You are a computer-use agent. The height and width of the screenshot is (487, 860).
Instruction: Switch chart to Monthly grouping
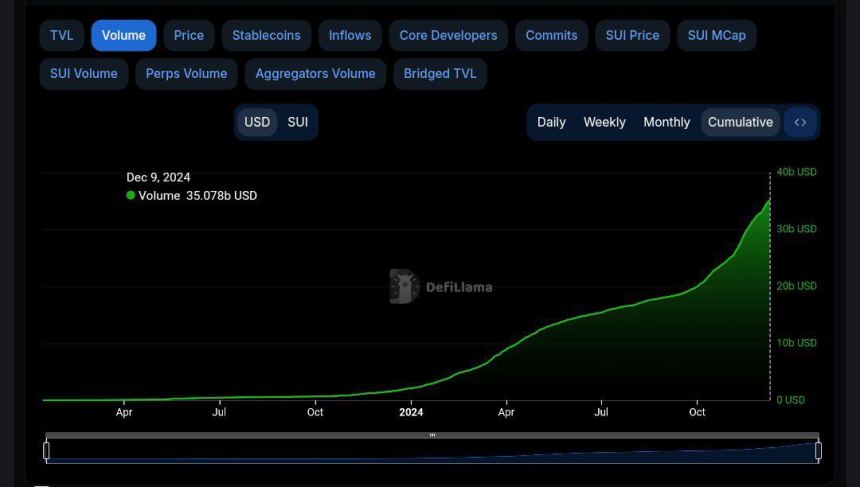click(x=666, y=122)
